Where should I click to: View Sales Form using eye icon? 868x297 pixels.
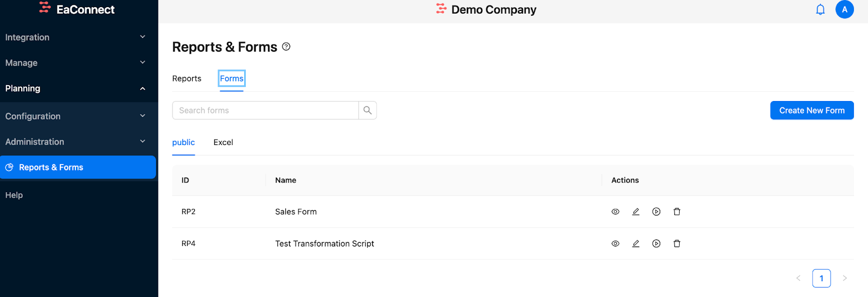point(615,212)
